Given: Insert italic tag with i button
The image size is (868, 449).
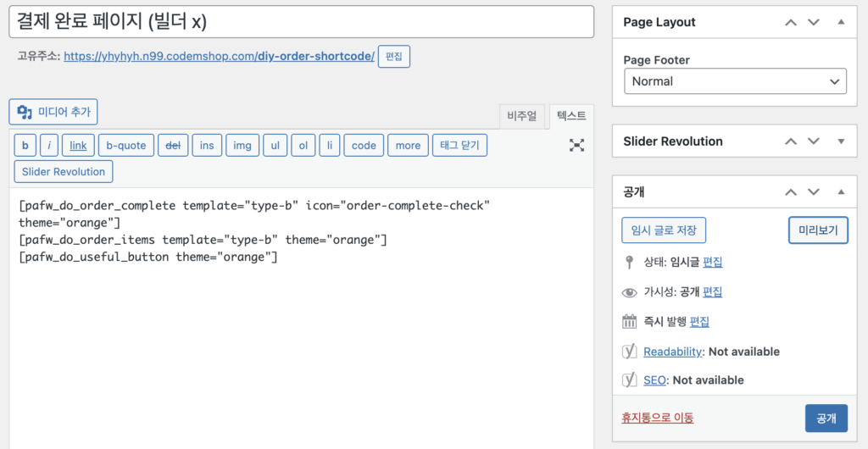Looking at the screenshot, I should pyautogui.click(x=49, y=146).
